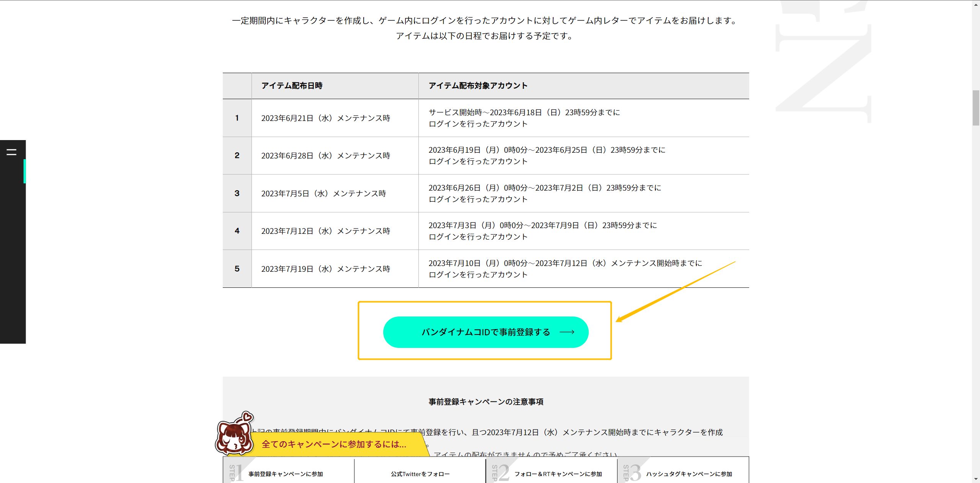Open the 公式Twitterをフォロー link
This screenshot has height=483, width=980.
pyautogui.click(x=420, y=474)
